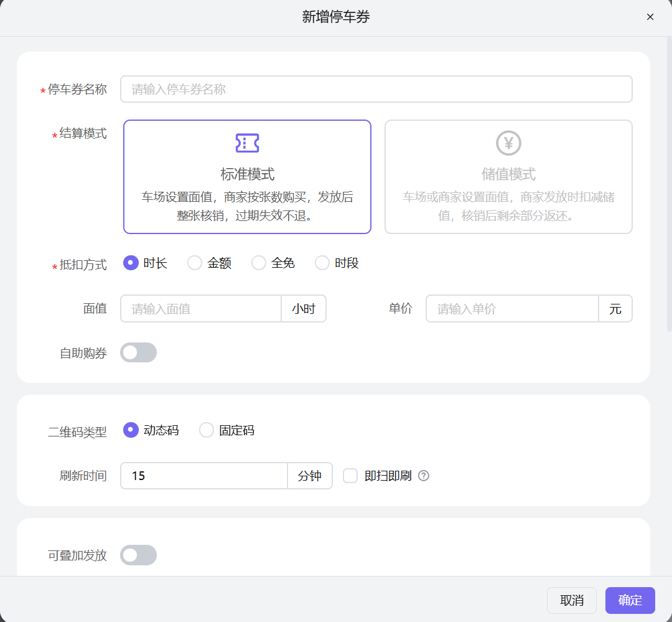
Task: Click the 面值 value input field
Action: pos(200,308)
